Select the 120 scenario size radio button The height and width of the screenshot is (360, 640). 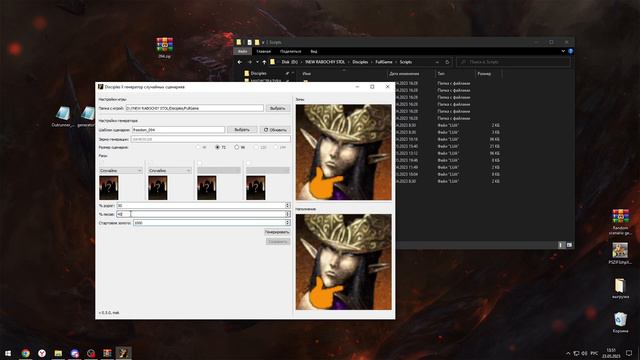click(256, 147)
